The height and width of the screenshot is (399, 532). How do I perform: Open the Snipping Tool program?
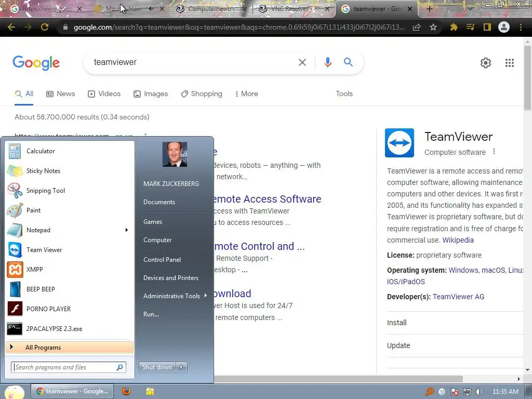[x=70, y=190]
